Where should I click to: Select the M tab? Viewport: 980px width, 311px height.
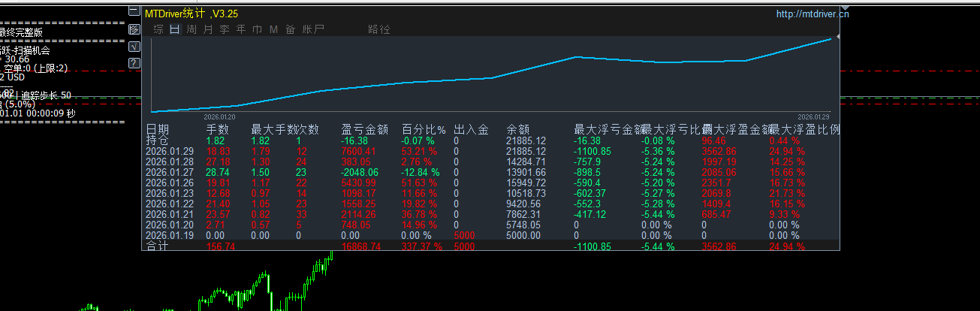tap(273, 29)
